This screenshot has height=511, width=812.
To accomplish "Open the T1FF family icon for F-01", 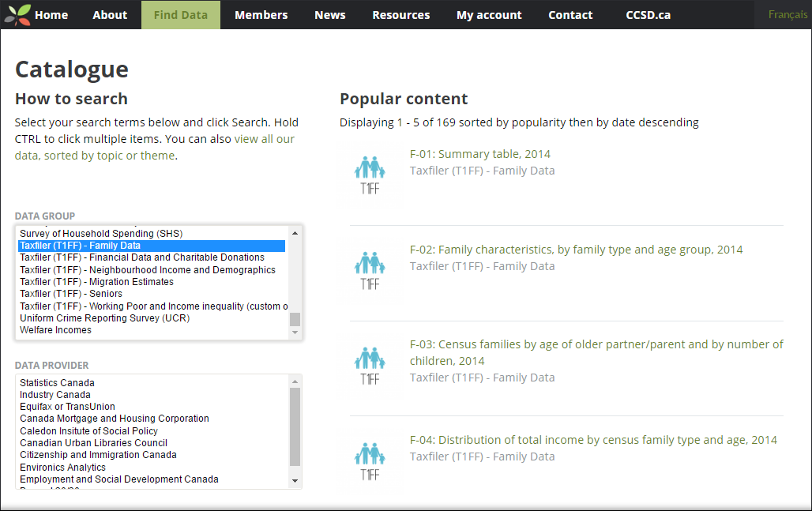I will [x=370, y=175].
